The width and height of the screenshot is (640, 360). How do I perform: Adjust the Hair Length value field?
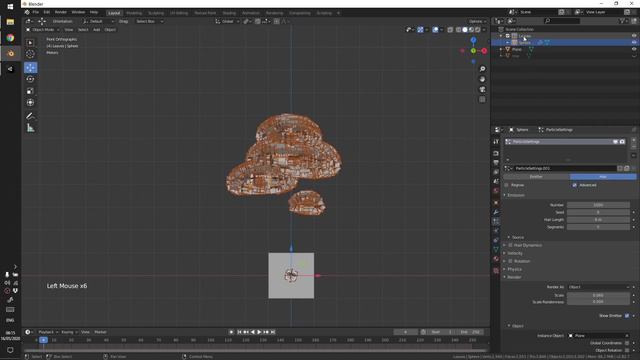598,220
